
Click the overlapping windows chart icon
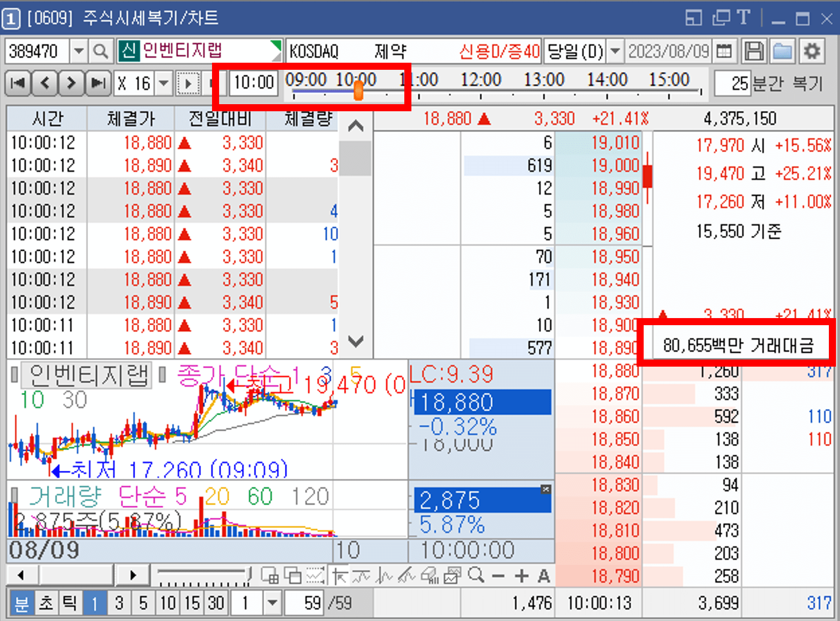coord(292,575)
